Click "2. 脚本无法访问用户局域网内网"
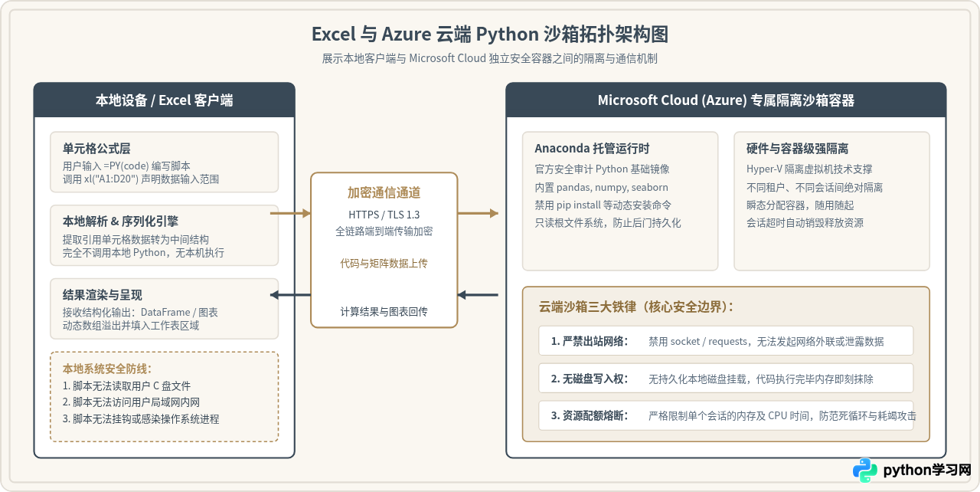This screenshot has height=492, width=980. point(131,402)
